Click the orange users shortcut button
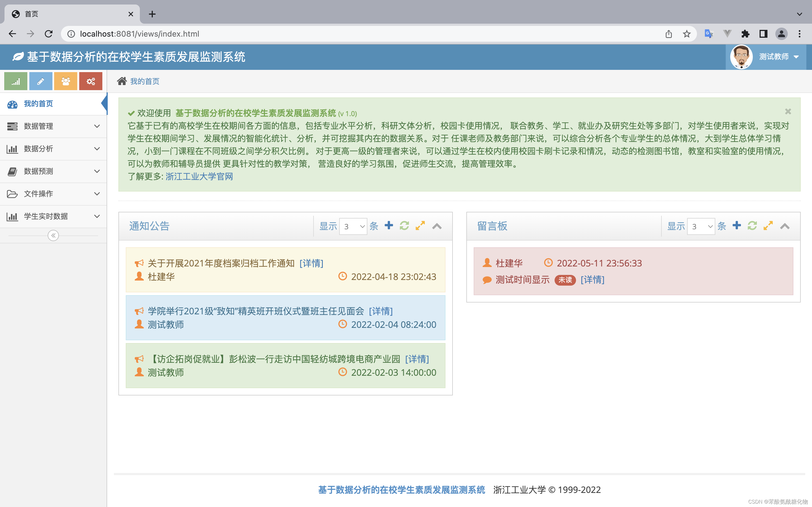The image size is (812, 507). (66, 81)
